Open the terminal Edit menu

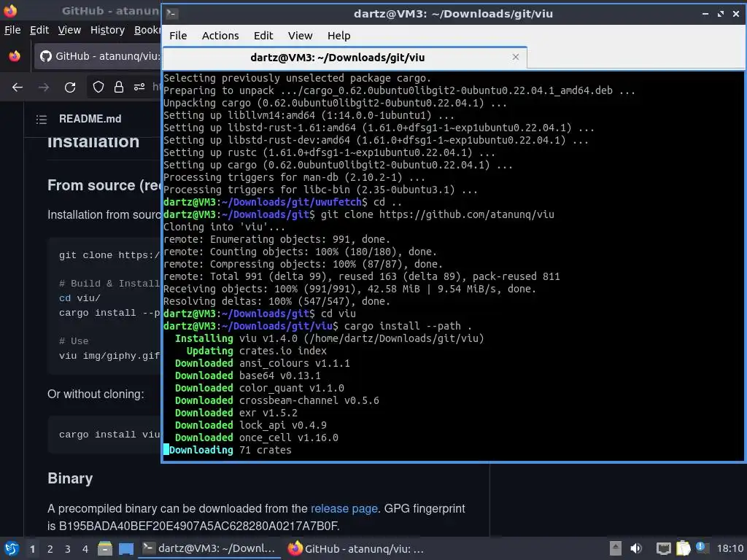tap(263, 36)
